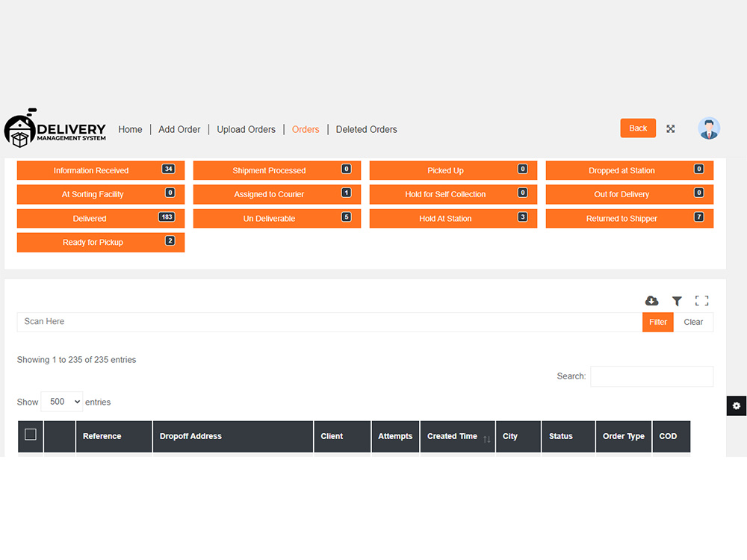Sort by the Attempts column header
This screenshot has width=747, height=560.
click(x=395, y=436)
